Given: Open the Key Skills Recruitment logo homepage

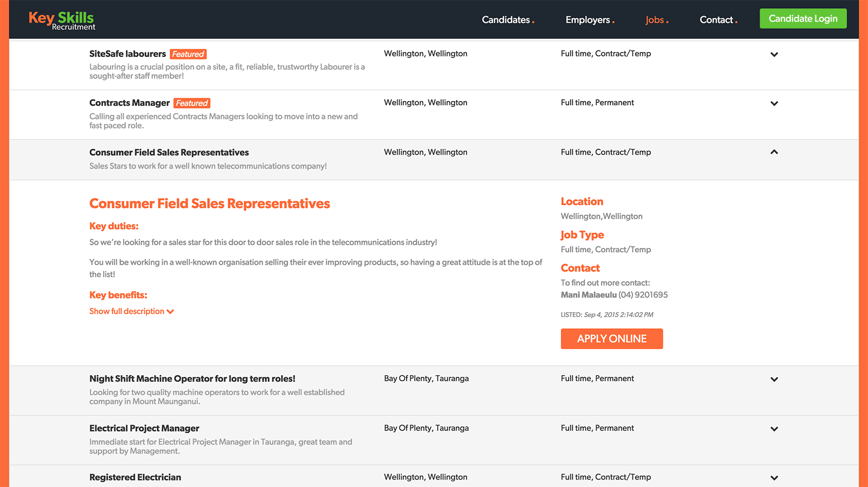Looking at the screenshot, I should click(x=62, y=20).
